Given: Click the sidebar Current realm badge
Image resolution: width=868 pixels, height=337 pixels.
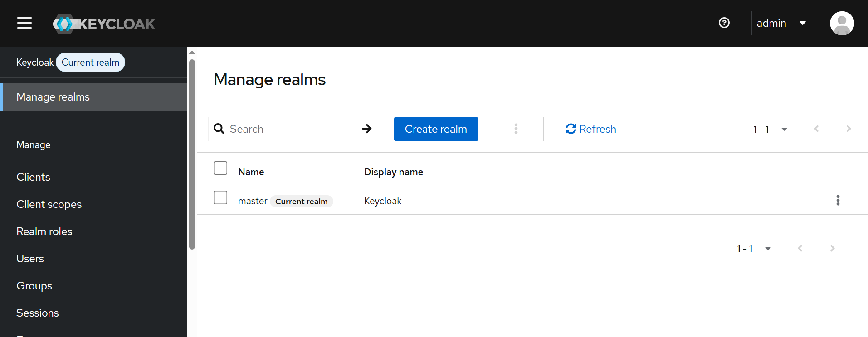Looking at the screenshot, I should [x=90, y=63].
